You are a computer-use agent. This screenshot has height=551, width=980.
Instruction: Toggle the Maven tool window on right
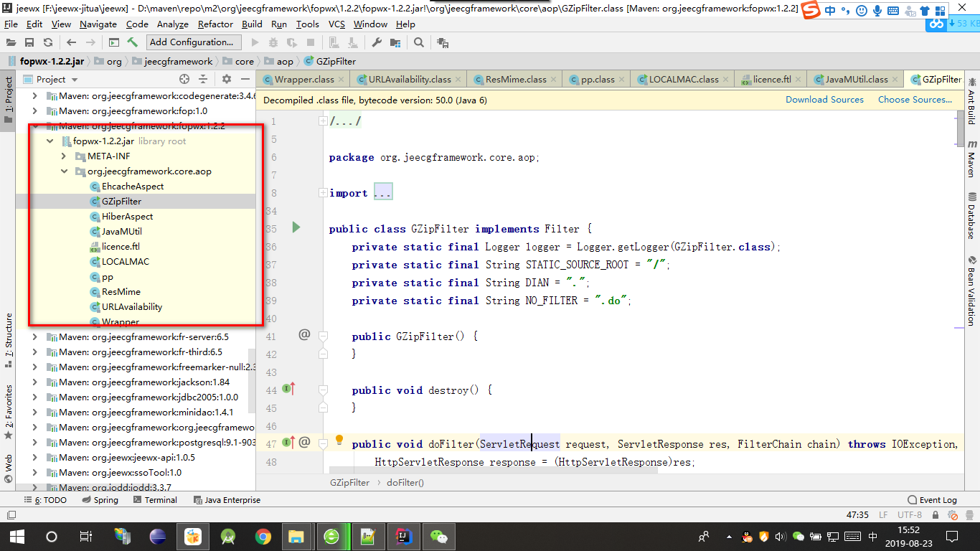point(971,159)
